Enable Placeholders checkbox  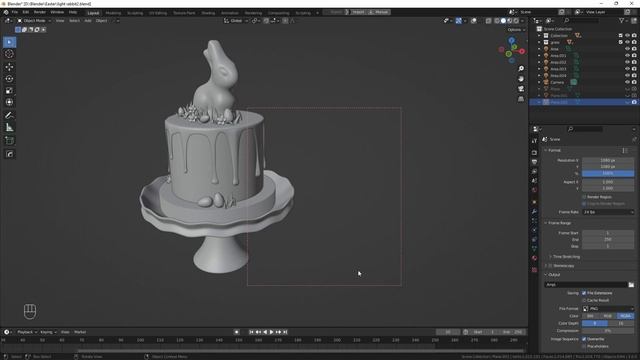[584, 346]
